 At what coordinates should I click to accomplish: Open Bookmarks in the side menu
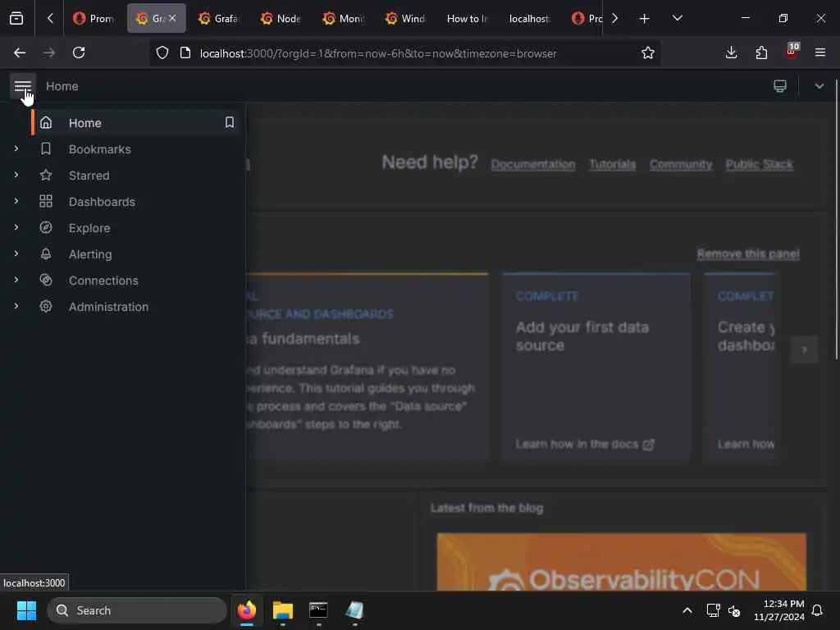click(99, 149)
